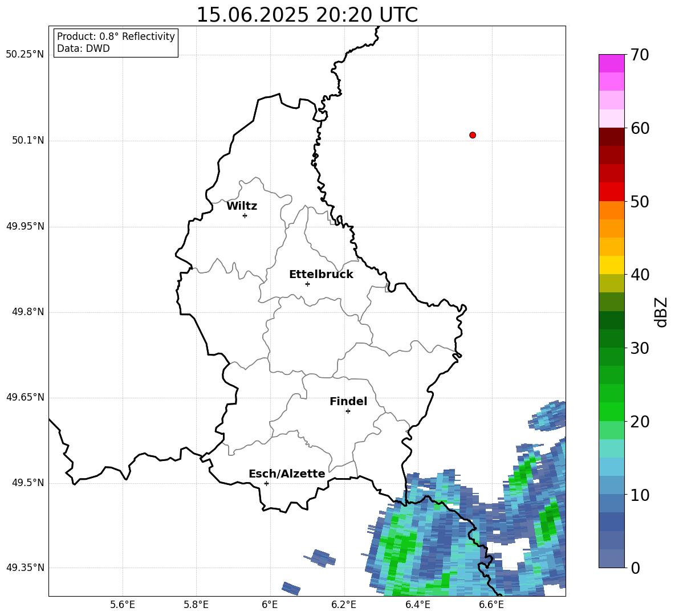Click the 49.65°N latitude label

[25, 397]
